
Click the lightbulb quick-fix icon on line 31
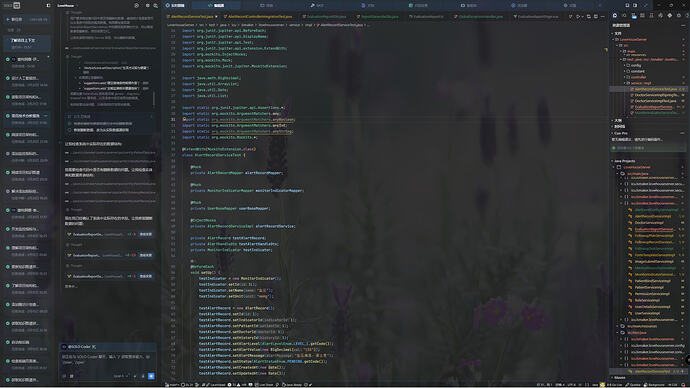pos(184,119)
